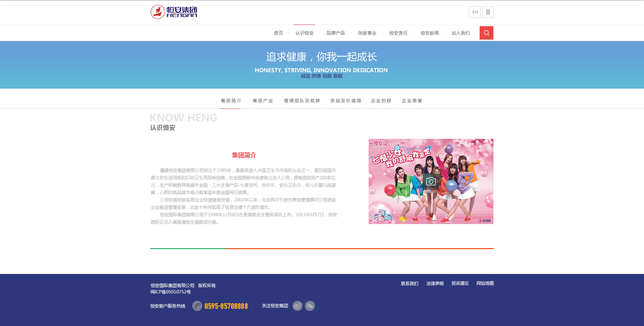The width and height of the screenshot is (644, 326).
Task: Click the banner headline 追求健康，你我一起成长
Action: point(321,57)
